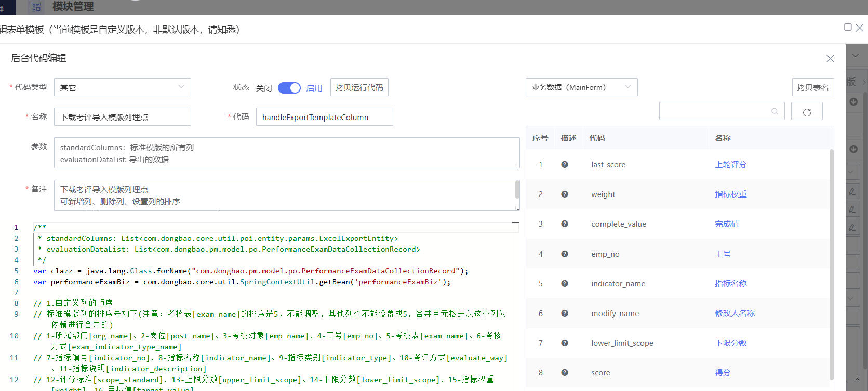Image resolution: width=868 pixels, height=391 pixels.
Task: Open the 代码类型 dropdown
Action: point(122,87)
